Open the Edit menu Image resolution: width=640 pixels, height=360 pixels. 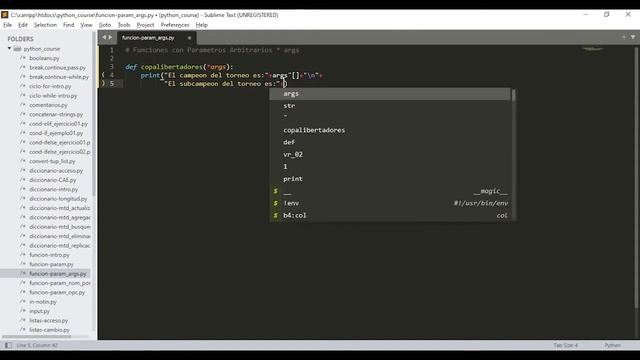coord(23,25)
